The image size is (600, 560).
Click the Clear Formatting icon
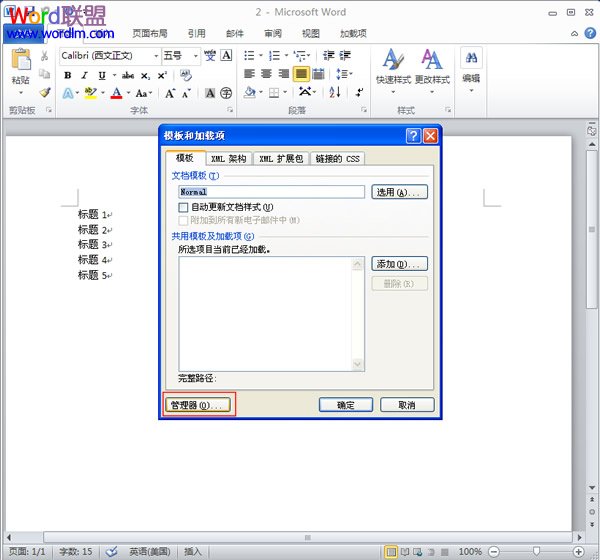(186, 75)
